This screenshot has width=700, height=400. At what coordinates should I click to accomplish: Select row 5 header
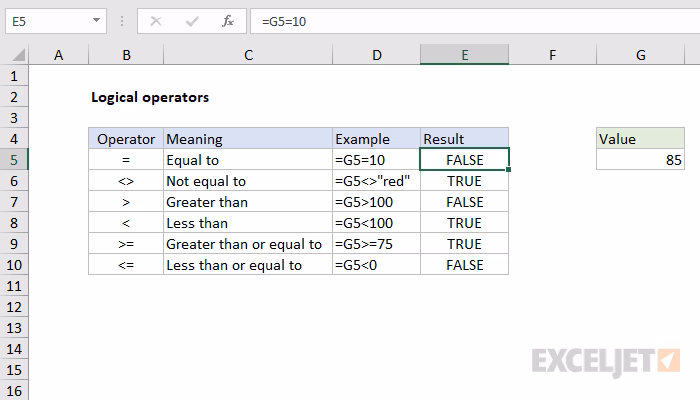14,160
